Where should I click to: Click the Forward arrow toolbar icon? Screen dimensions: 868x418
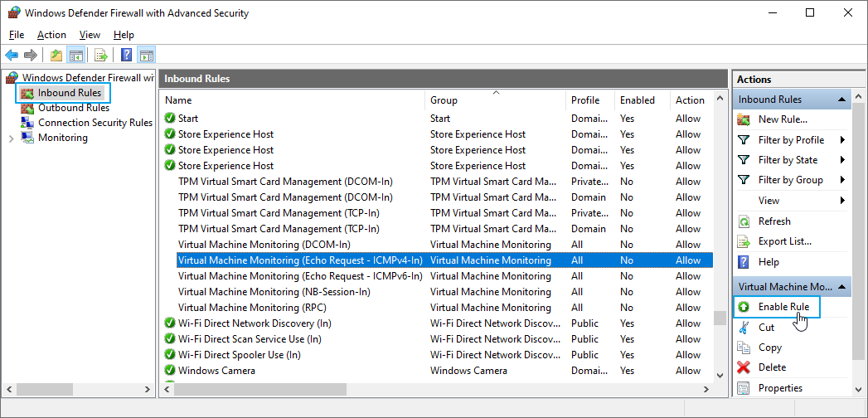pos(31,55)
